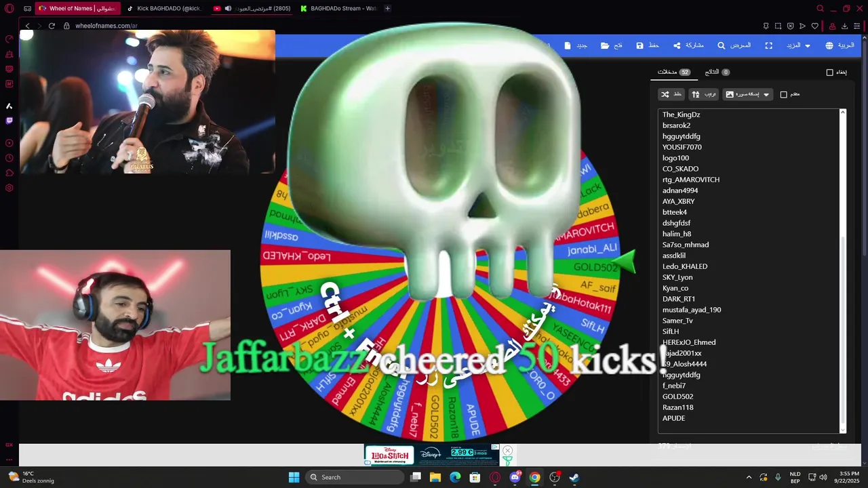Close the Lilo & Stitch ad banner
868x488 pixels.
point(507,450)
